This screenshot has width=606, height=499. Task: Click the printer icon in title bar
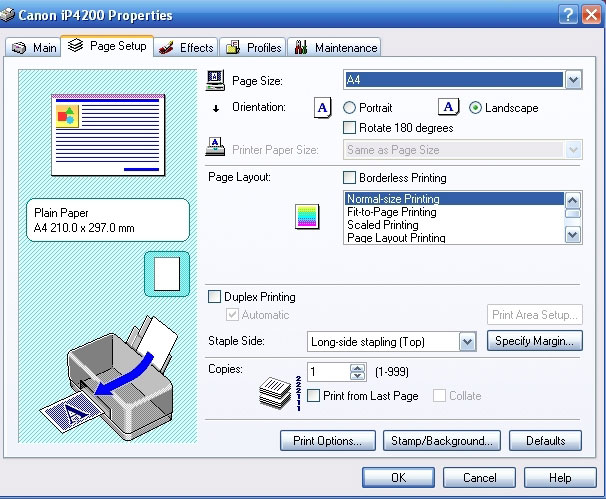click(x=7, y=15)
